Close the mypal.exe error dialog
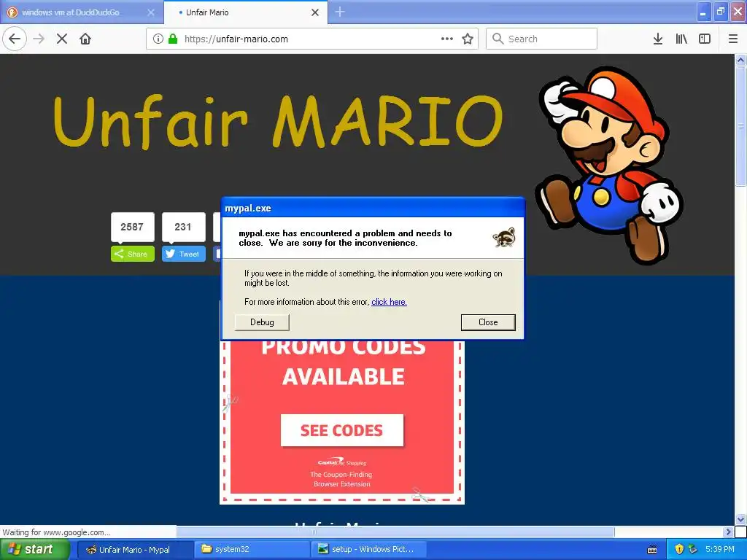The height and width of the screenshot is (560, 747). [x=488, y=322]
